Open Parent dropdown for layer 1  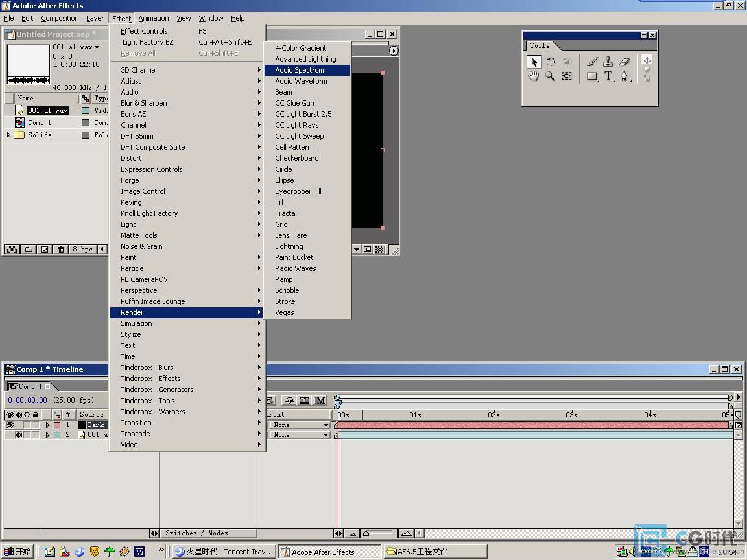(x=300, y=425)
